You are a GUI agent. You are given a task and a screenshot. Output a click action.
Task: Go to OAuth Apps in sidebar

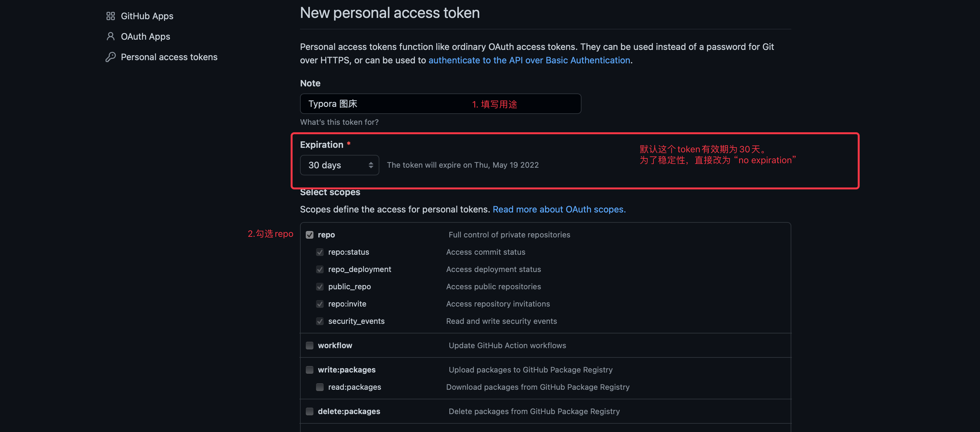145,36
